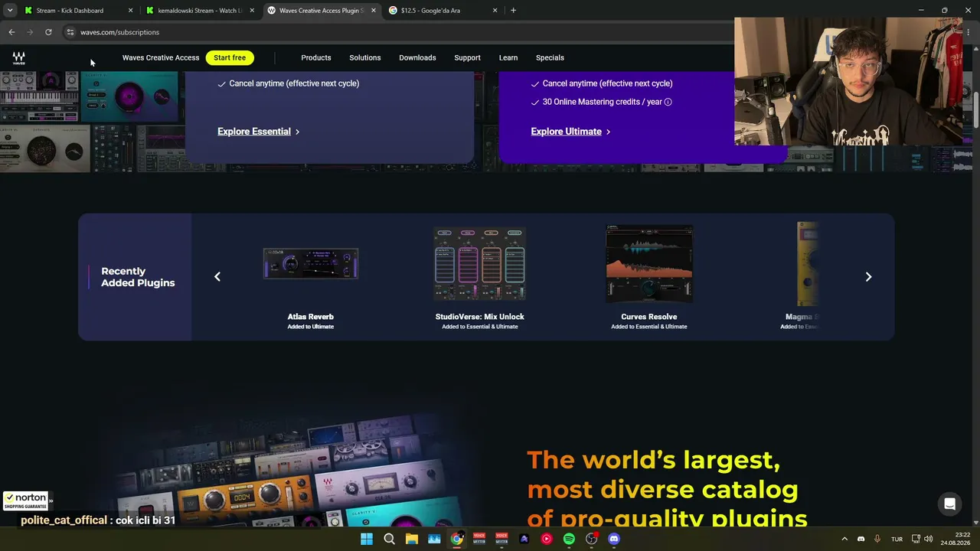The width and height of the screenshot is (980, 551).
Task: Reload the Waves subscriptions page
Action: click(x=48, y=32)
